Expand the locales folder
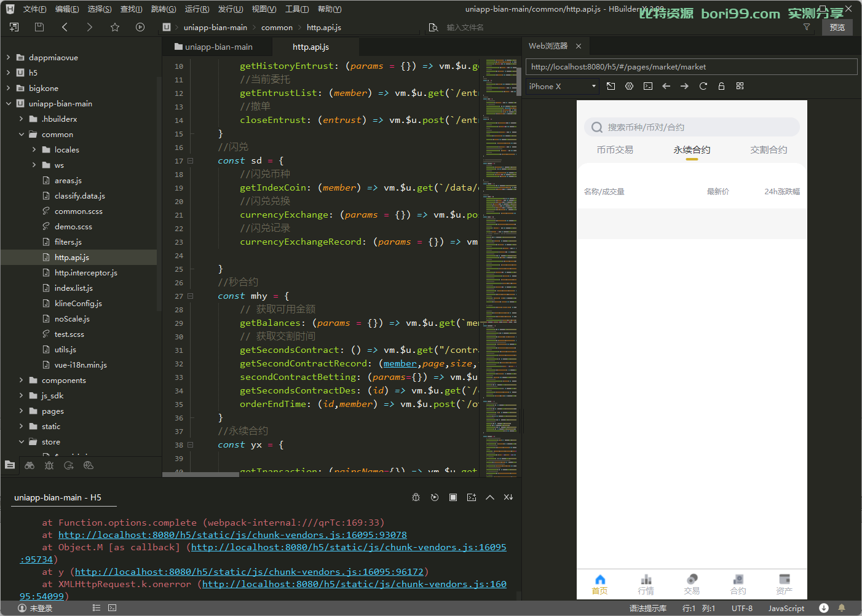The width and height of the screenshot is (862, 616). point(34,149)
